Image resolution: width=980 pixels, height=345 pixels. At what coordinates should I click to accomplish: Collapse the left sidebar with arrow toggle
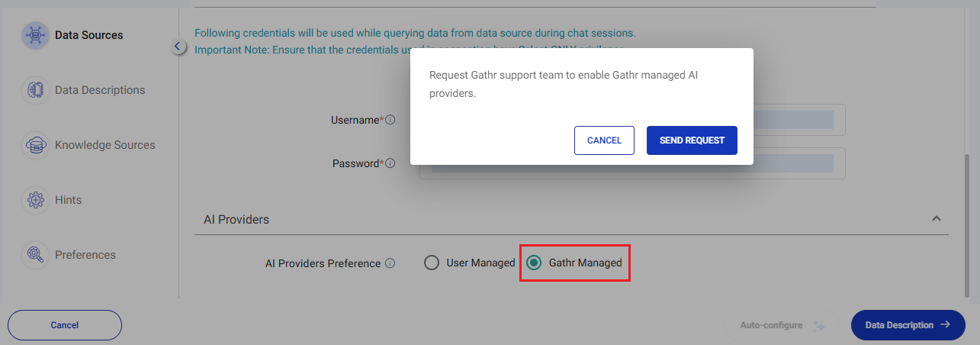178,47
